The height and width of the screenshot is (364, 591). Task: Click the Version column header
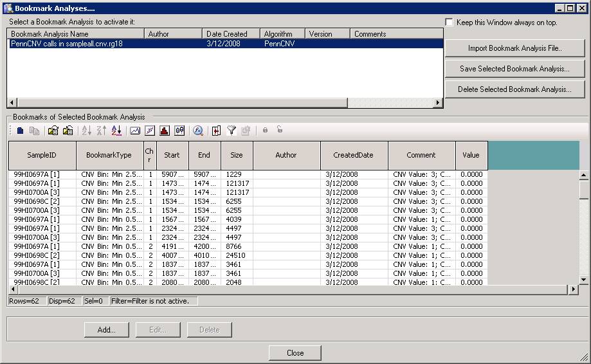(327, 34)
